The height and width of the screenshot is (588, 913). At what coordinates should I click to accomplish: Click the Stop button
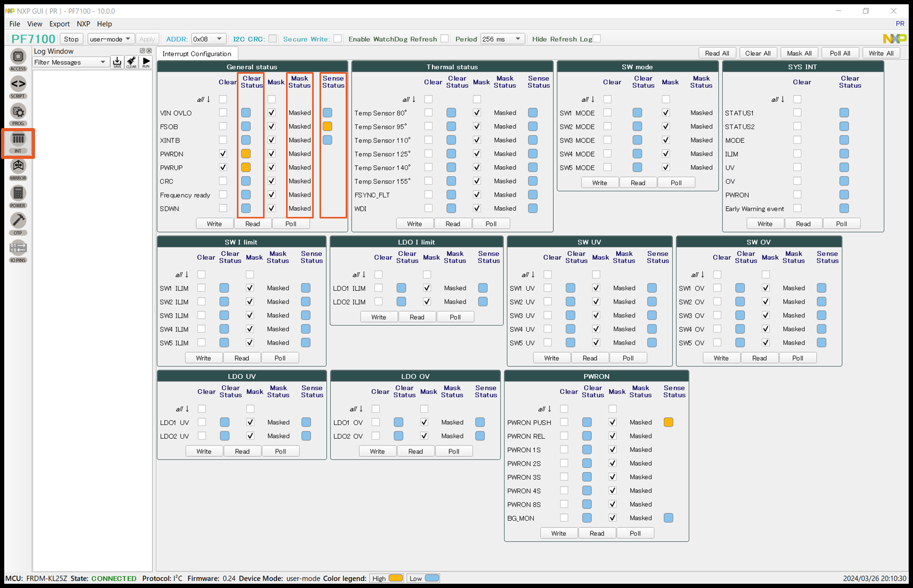71,39
